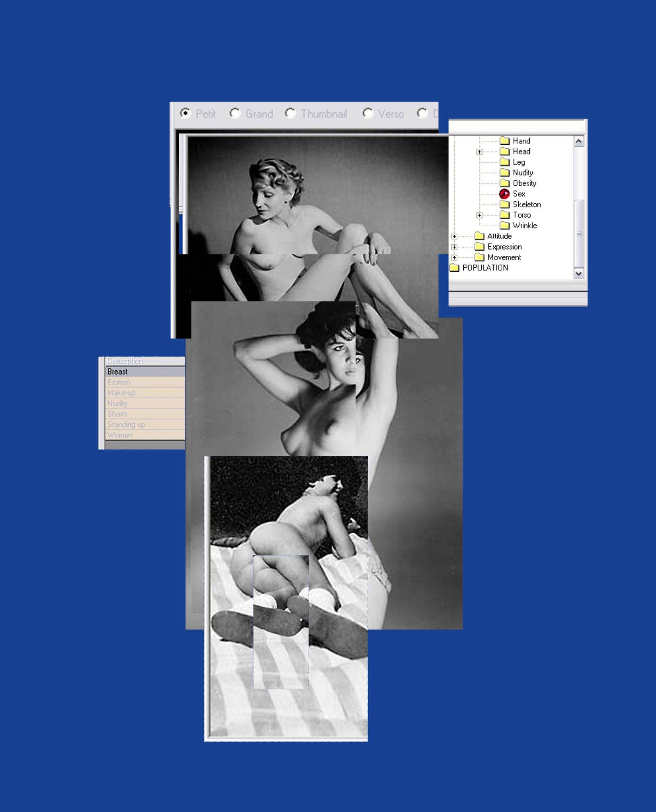Expand the Head tree node

pyautogui.click(x=479, y=152)
